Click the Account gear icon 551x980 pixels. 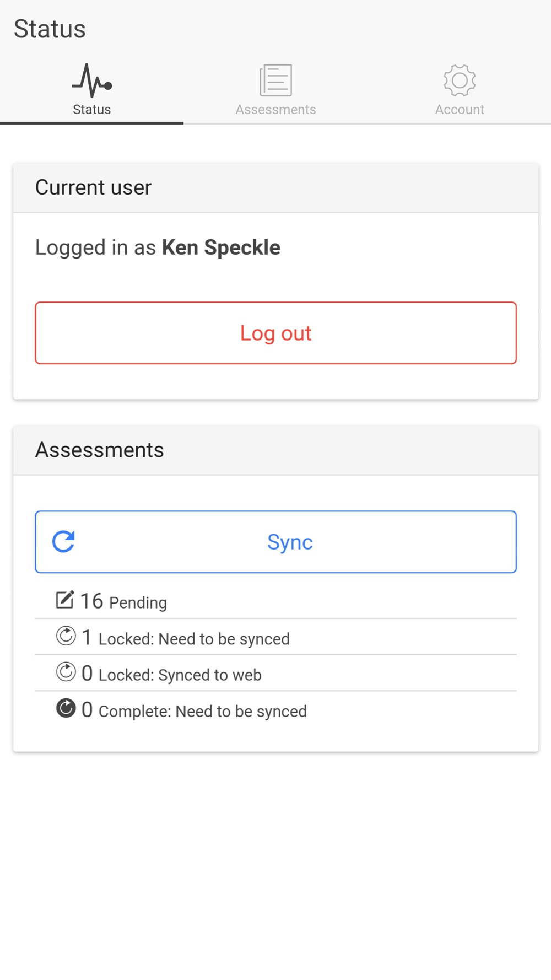(459, 80)
